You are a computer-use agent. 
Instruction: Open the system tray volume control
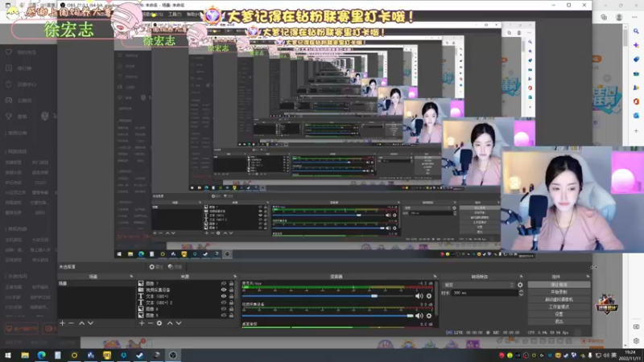coord(606,356)
